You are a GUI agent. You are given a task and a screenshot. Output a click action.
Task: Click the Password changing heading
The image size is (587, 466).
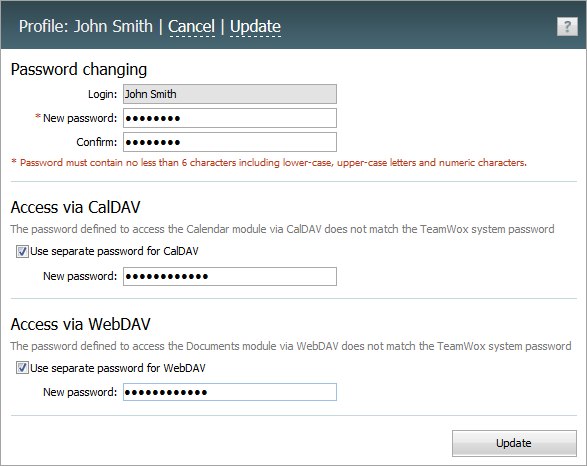point(79,70)
